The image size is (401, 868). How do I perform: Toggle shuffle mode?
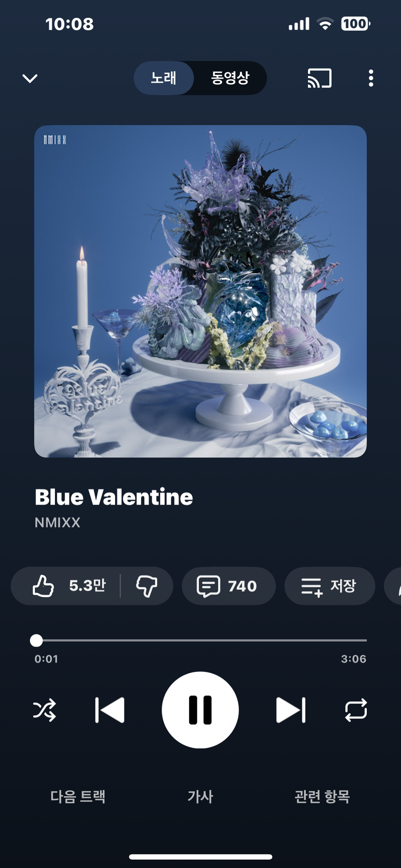(x=45, y=710)
